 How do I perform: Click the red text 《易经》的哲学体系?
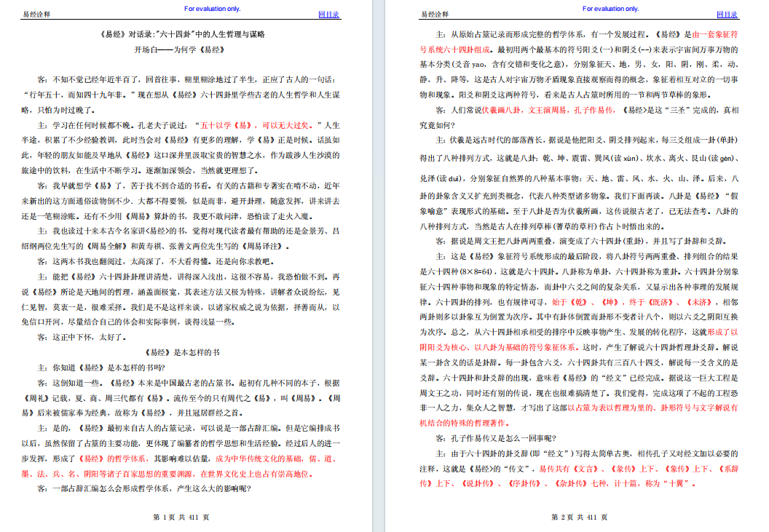tap(110, 459)
